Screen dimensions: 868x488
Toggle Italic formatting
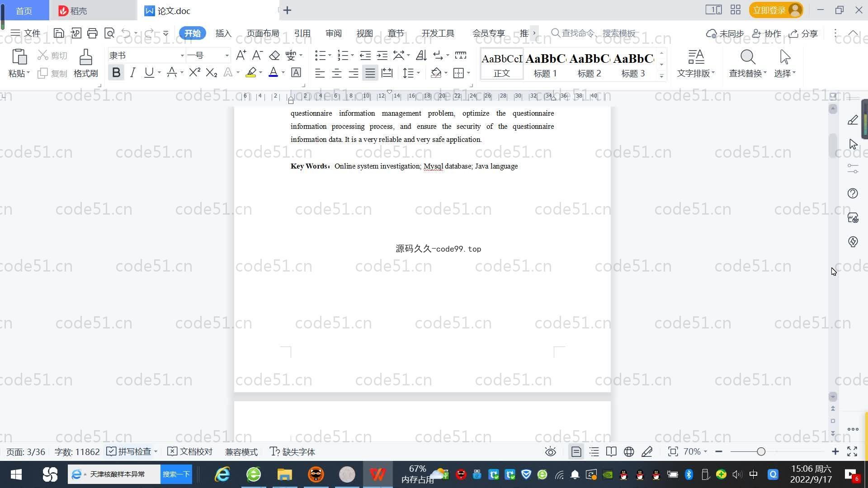coord(132,72)
